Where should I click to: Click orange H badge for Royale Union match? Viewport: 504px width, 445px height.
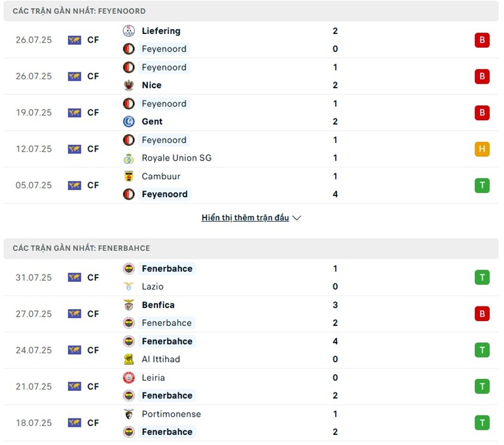coord(482,149)
